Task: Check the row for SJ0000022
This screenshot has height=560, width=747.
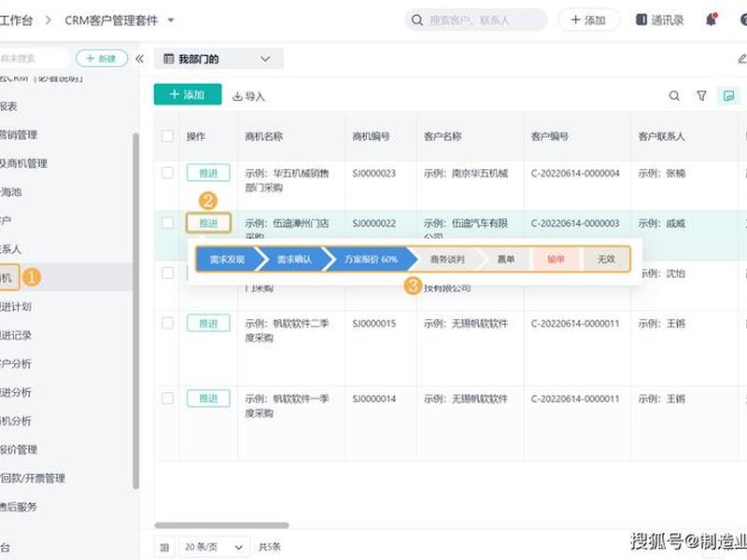Action: point(168,223)
